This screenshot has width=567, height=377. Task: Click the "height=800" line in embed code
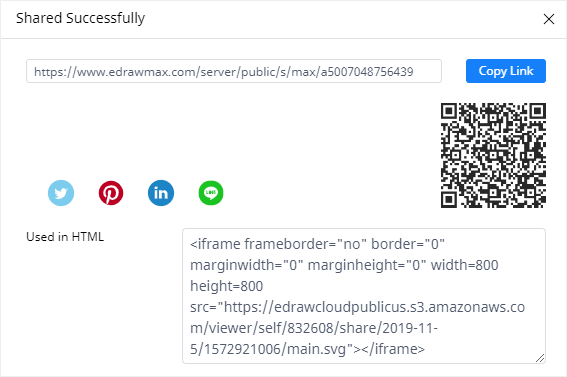point(227,286)
